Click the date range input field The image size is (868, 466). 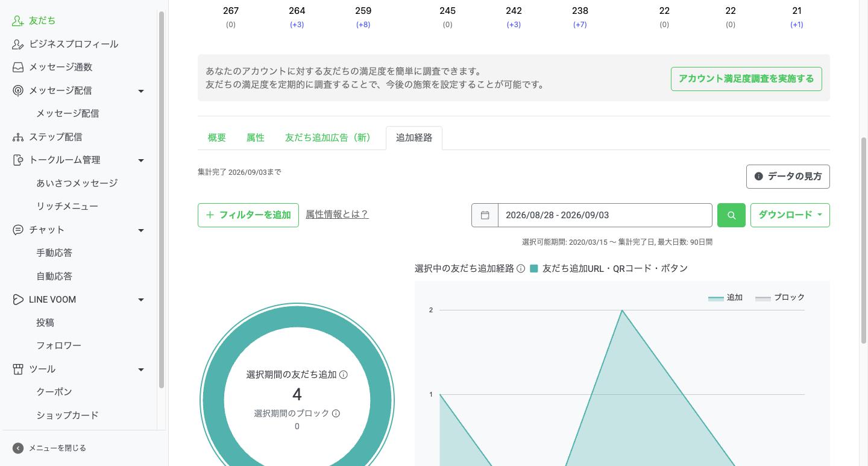pos(605,215)
